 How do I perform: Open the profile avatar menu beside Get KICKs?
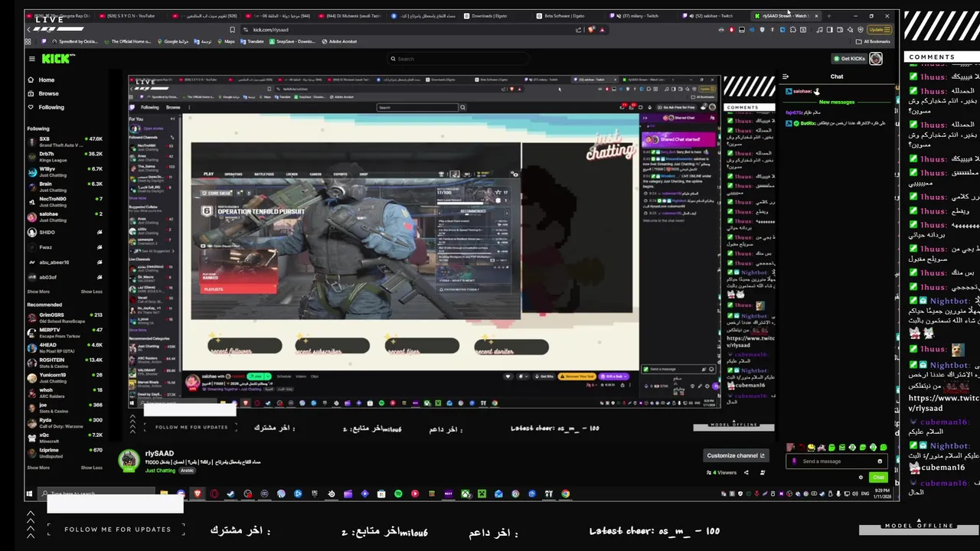click(x=876, y=59)
